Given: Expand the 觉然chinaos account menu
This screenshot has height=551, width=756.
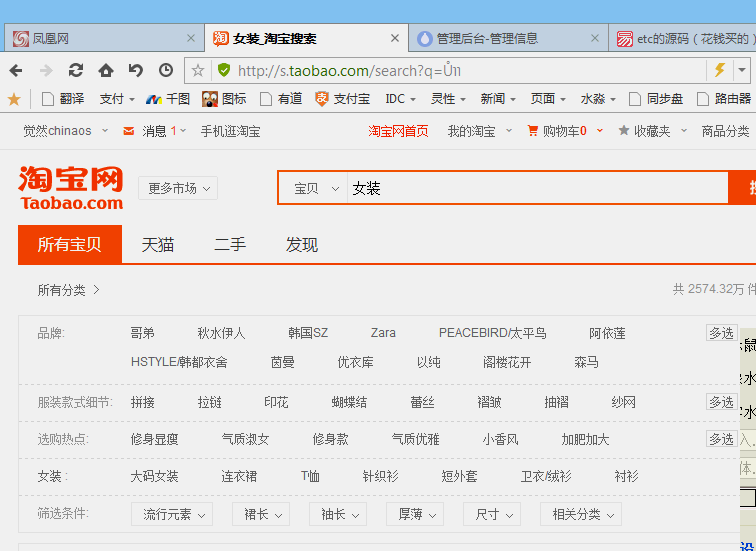Looking at the screenshot, I should tap(66, 131).
